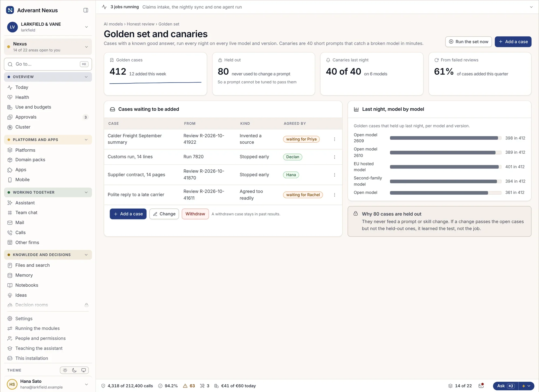Switch to dark theme

point(74,370)
